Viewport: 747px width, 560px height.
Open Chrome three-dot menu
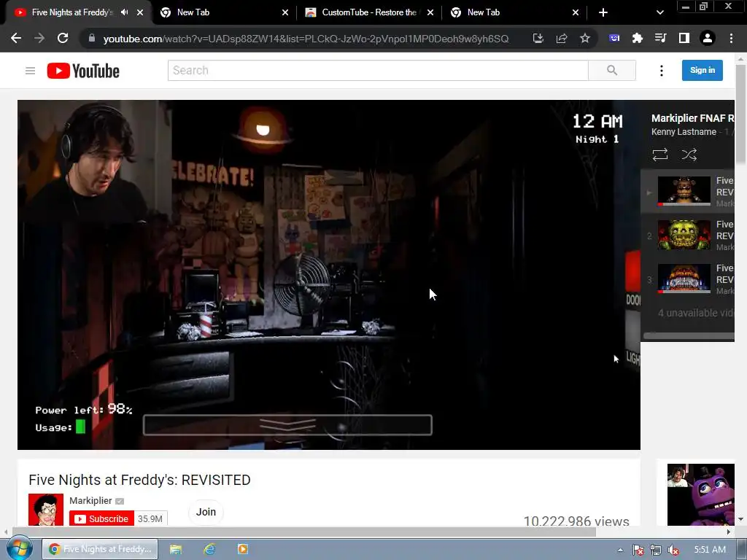click(731, 38)
